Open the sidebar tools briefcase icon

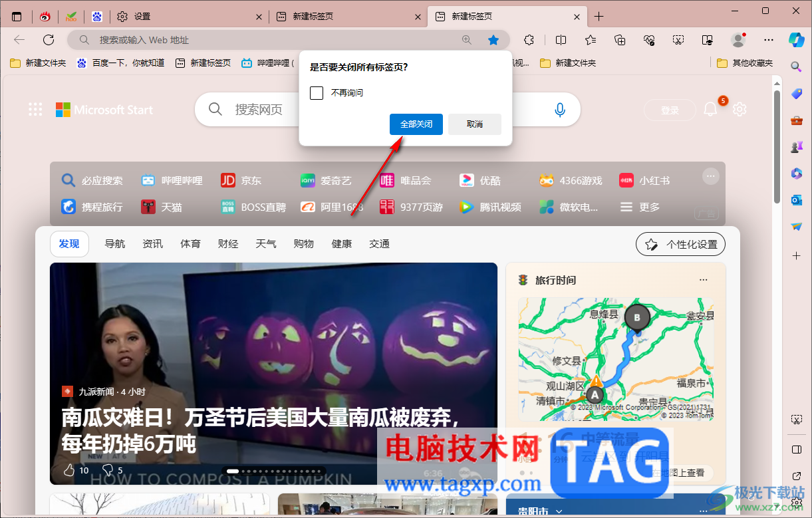[796, 120]
